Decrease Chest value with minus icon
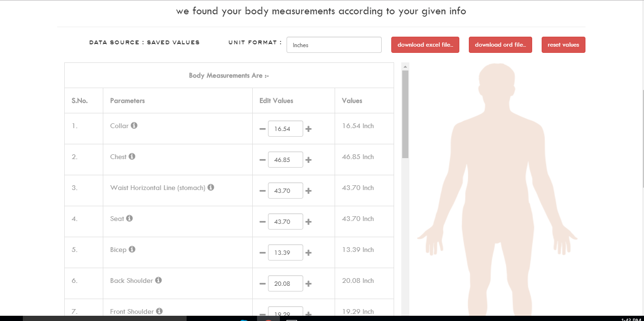The image size is (644, 321). (x=262, y=160)
